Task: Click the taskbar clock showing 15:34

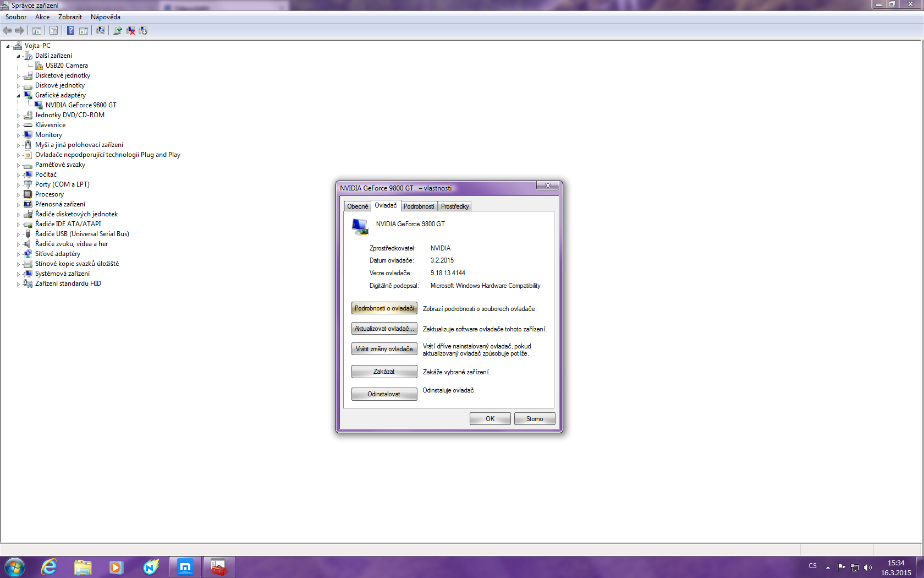Action: (896, 568)
